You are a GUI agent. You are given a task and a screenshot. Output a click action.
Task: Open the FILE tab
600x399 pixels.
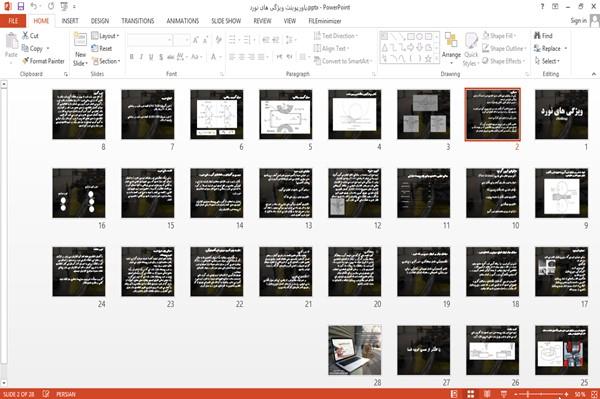click(x=13, y=21)
